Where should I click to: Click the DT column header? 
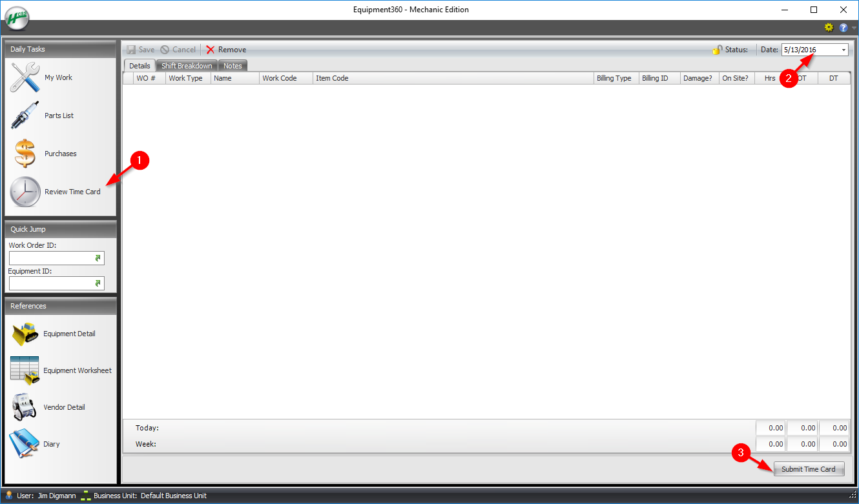coord(833,78)
